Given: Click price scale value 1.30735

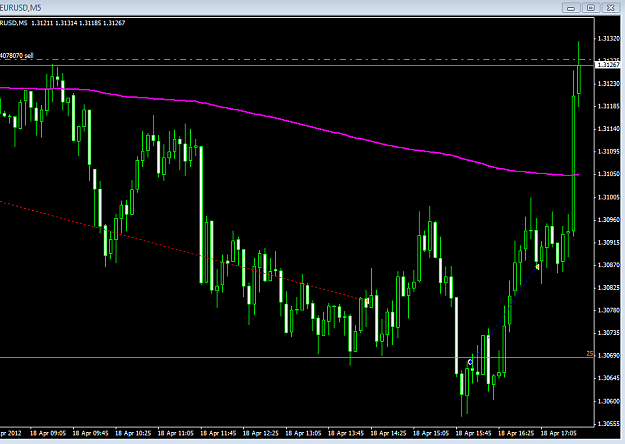Looking at the screenshot, I should pyautogui.click(x=609, y=333).
